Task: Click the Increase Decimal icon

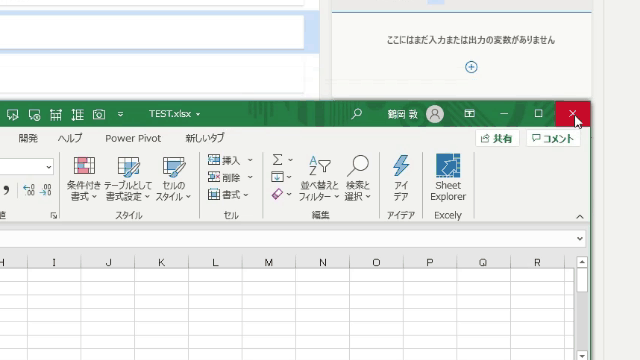Action: pos(29,190)
